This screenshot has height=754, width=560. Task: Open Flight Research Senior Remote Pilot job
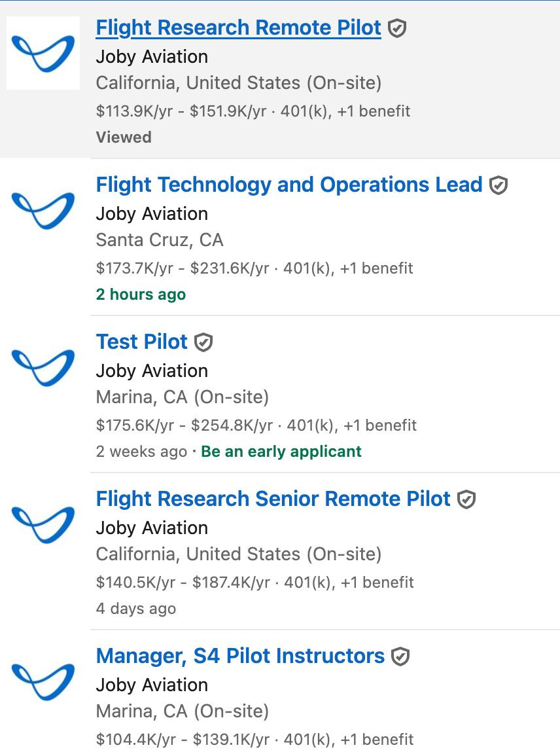point(273,499)
